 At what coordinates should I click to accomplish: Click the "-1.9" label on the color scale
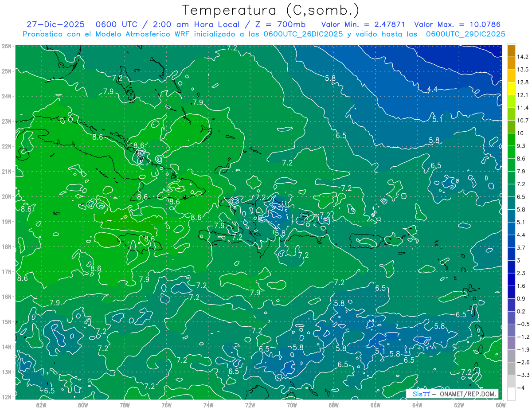click(x=523, y=349)
